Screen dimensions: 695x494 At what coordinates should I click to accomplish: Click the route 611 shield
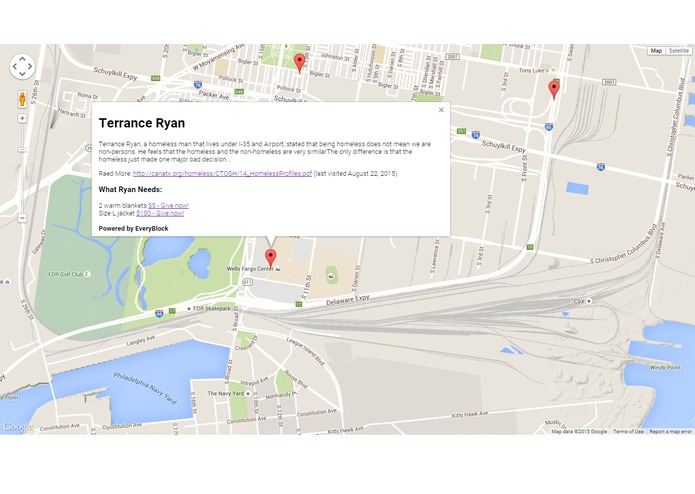point(247,282)
